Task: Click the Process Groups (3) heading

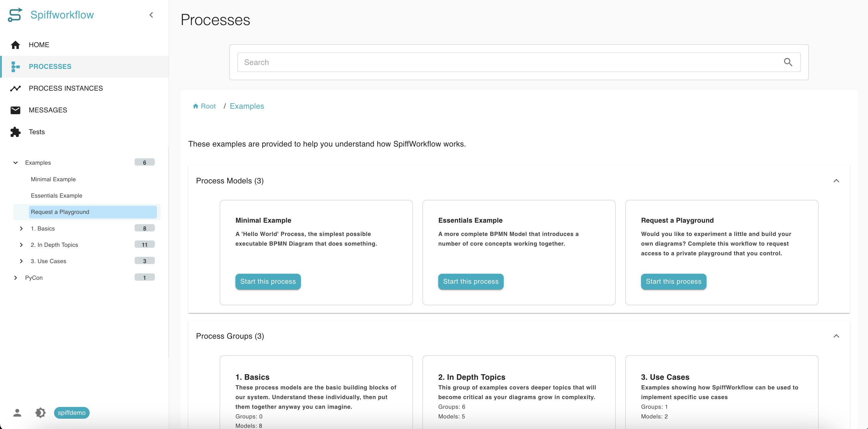Action: [230, 336]
